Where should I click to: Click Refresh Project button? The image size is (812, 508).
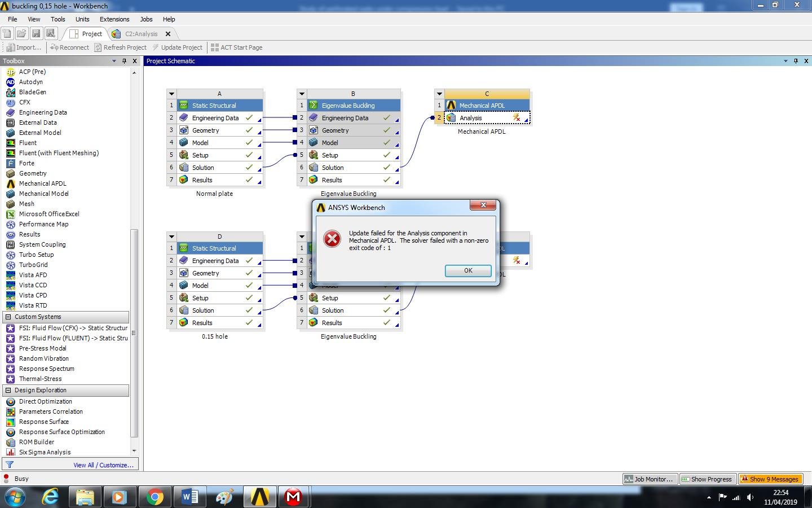120,47
